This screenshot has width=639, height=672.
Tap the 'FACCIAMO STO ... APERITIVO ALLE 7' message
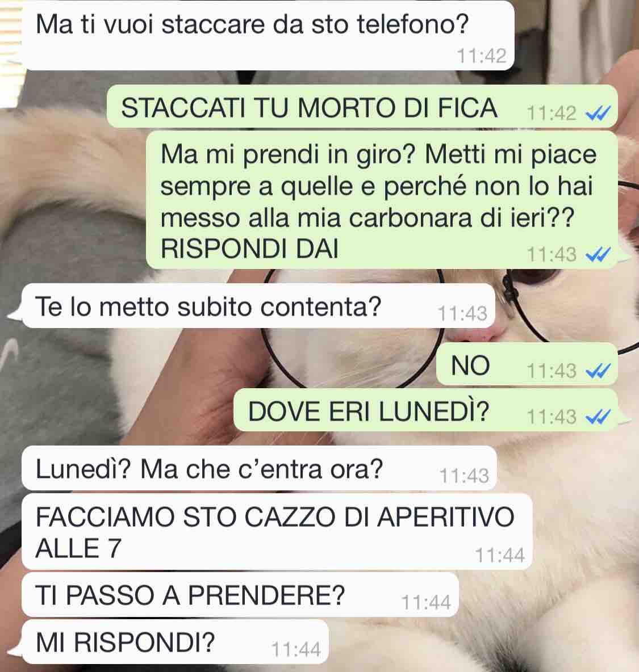tap(277, 532)
